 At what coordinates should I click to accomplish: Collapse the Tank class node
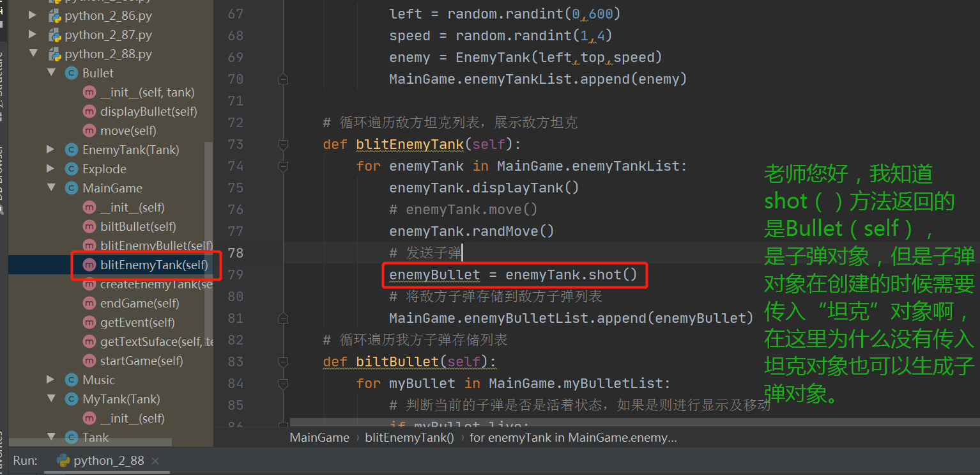[x=50, y=438]
